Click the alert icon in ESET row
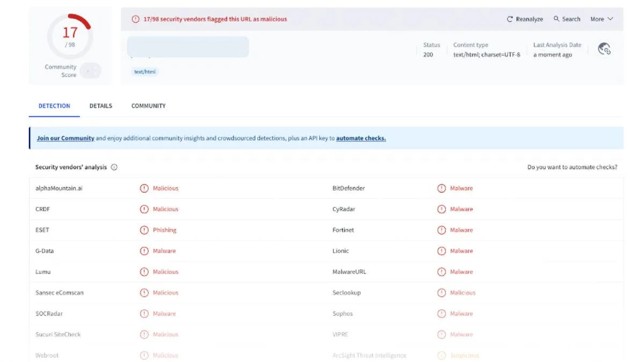The image size is (644, 362). coord(144,230)
